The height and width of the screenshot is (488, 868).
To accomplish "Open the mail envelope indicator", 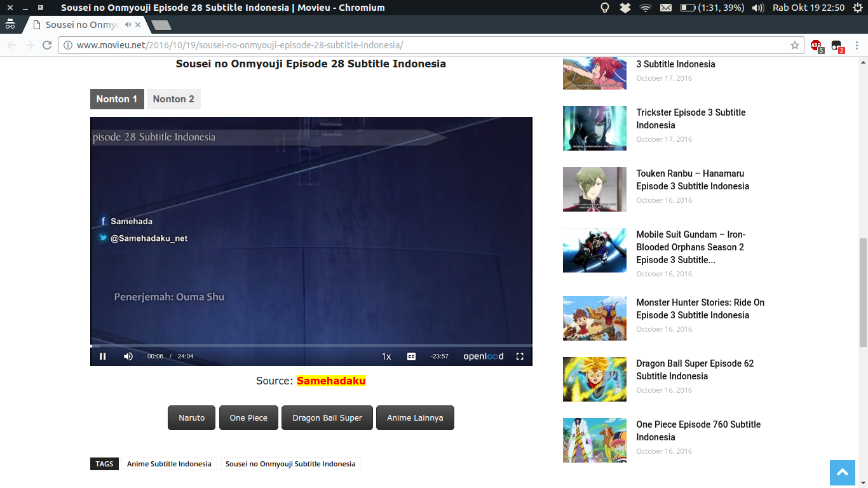I will 666,8.
